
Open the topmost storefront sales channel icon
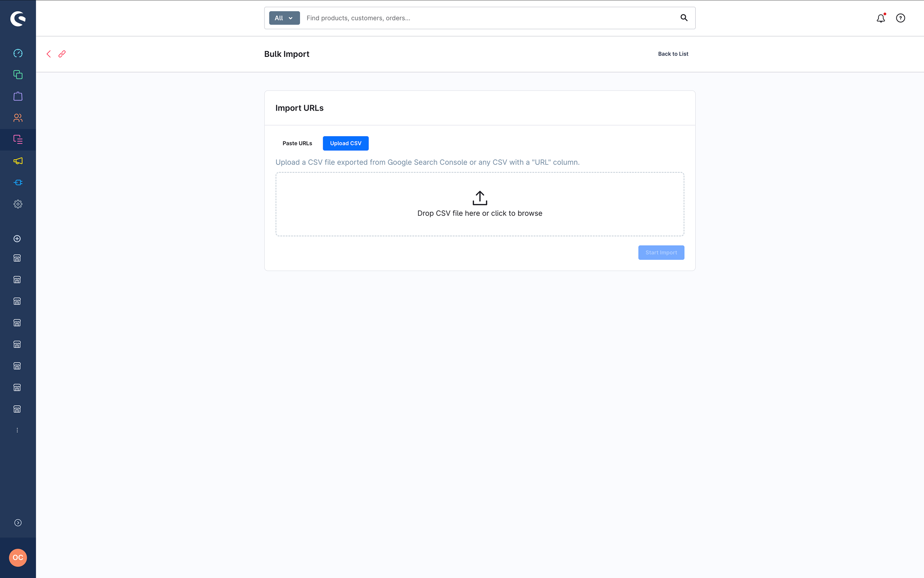point(17,258)
